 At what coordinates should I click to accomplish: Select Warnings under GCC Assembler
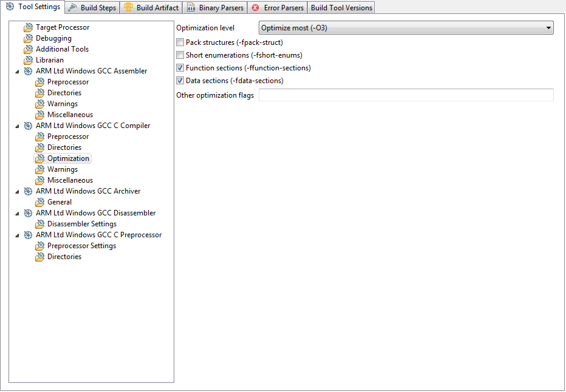pyautogui.click(x=63, y=104)
